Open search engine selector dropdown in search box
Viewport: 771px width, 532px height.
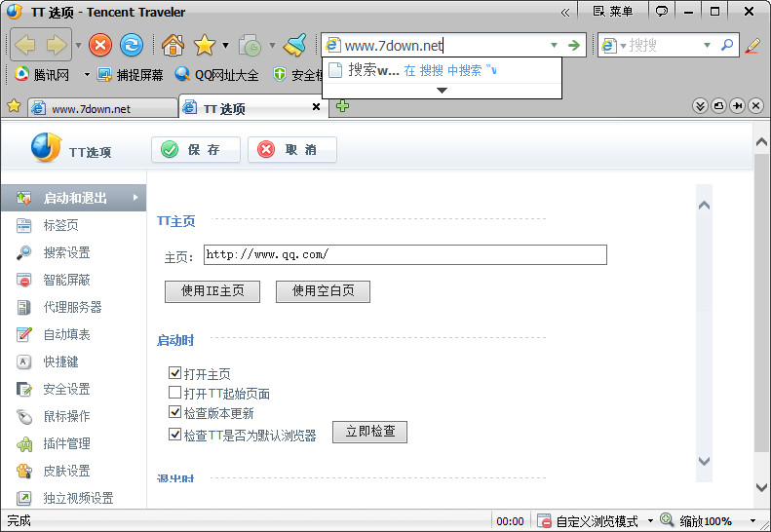click(x=623, y=46)
